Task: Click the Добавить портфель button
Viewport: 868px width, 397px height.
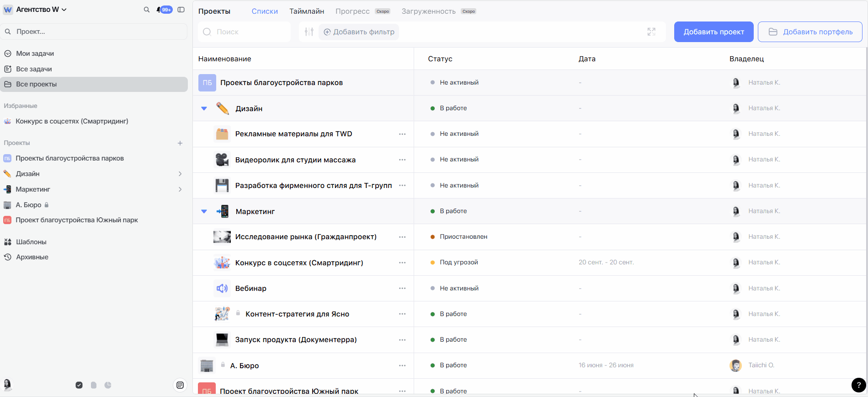Action: click(810, 32)
